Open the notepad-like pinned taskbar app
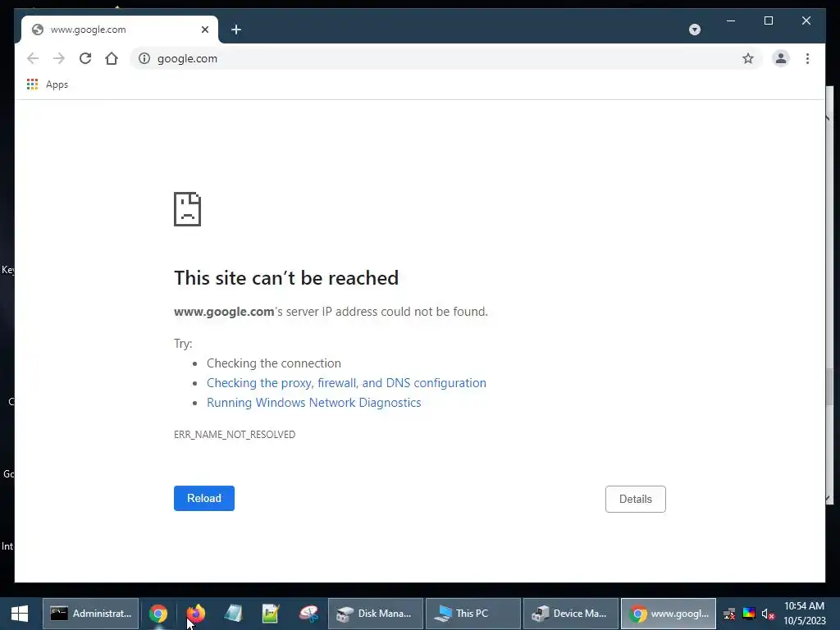Viewport: 840px width, 630px height. [x=233, y=614]
